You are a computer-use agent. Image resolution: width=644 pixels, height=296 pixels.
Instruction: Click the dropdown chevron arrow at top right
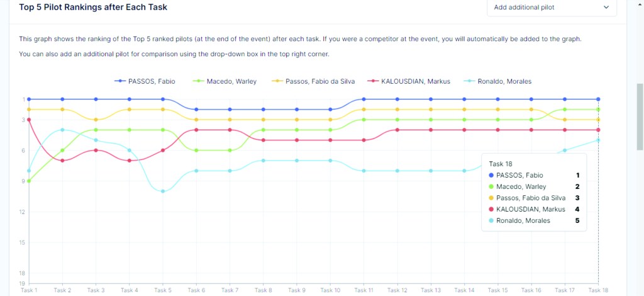coord(606,8)
